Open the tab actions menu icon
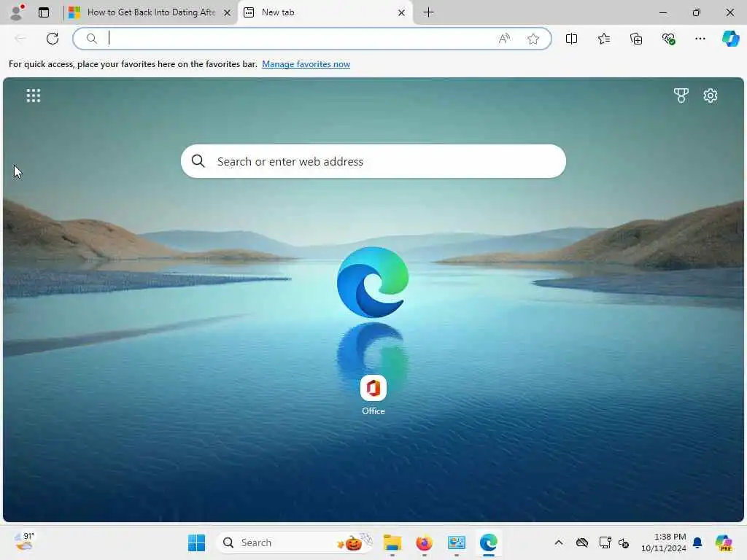This screenshot has width=747, height=560. point(44,12)
